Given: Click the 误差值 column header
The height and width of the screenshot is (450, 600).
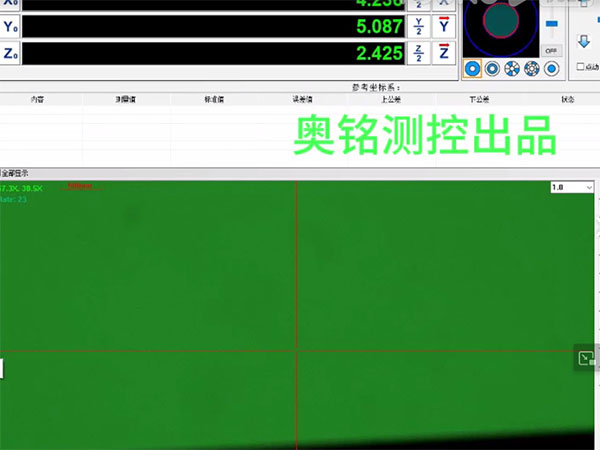Looking at the screenshot, I should click(x=302, y=99).
